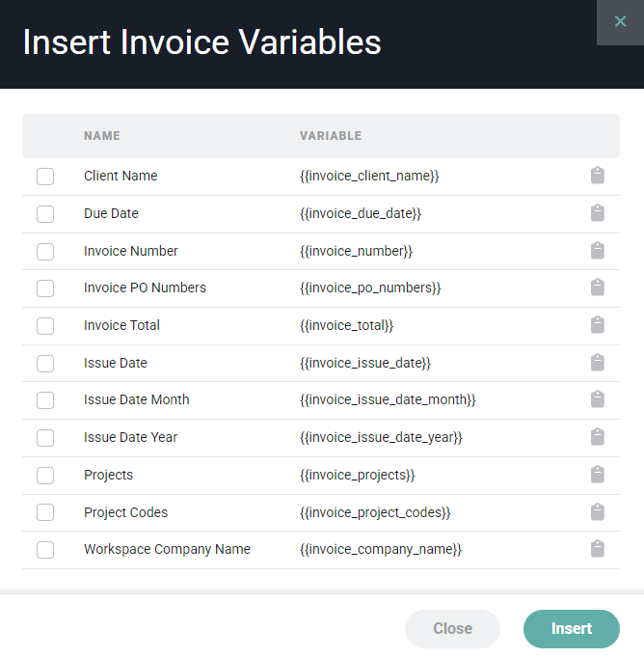Screen dimensions: 644x658
Task: Check the Project Codes checkbox
Action: click(x=45, y=512)
